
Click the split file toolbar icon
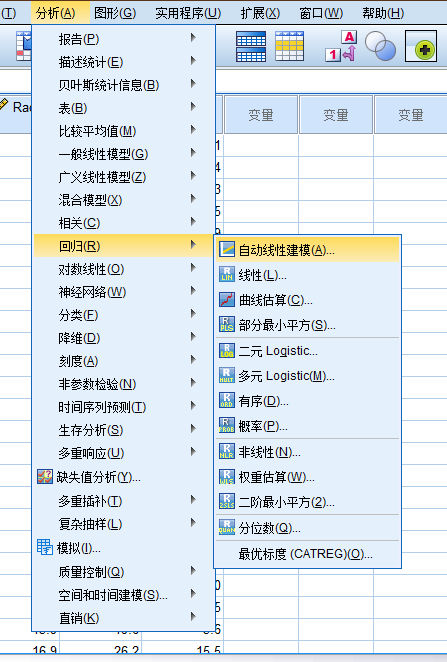(x=251, y=46)
